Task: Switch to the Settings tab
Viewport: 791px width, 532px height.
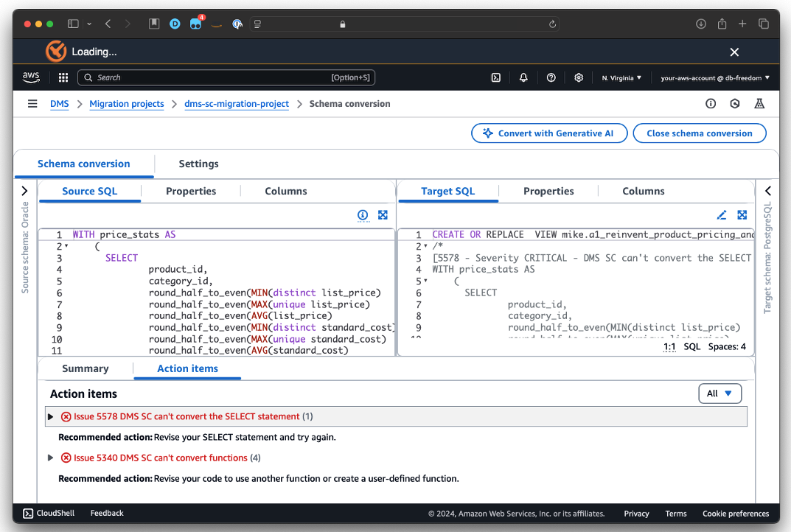Action: 198,164
